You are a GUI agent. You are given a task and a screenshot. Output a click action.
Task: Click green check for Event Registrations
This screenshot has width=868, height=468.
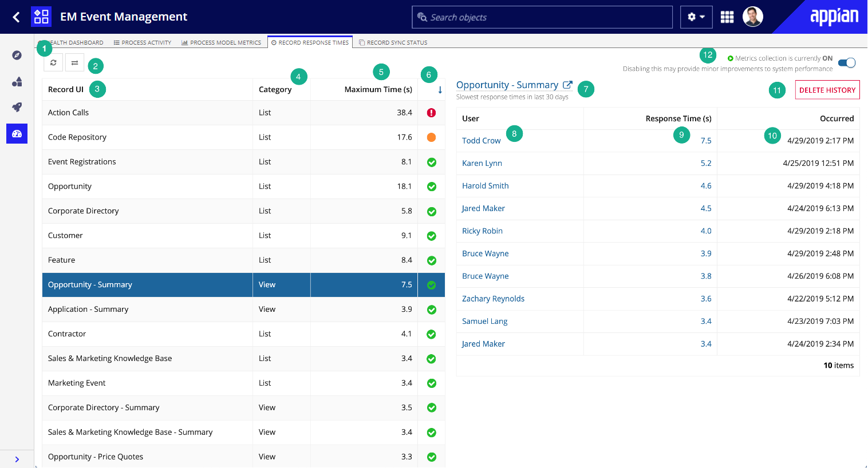432,162
